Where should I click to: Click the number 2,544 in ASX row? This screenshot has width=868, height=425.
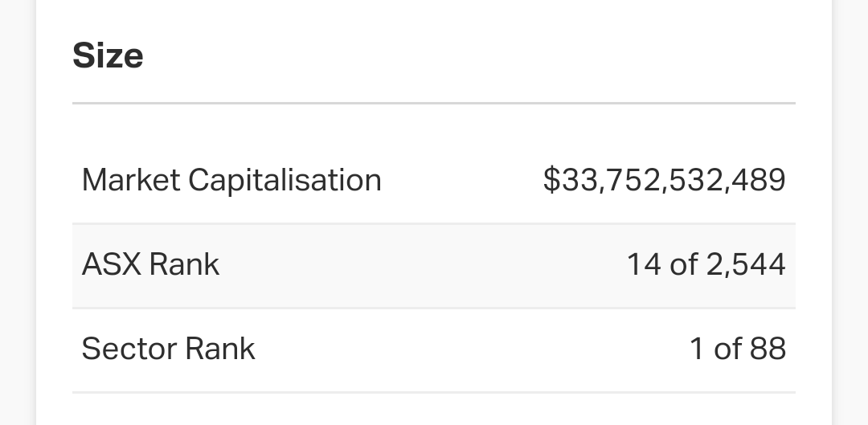coord(746,264)
